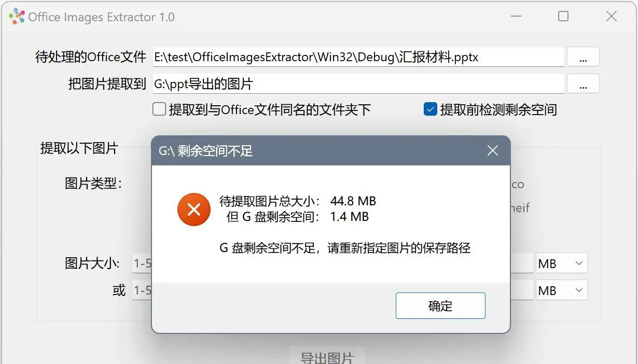The height and width of the screenshot is (364, 638).
Task: Maximize the Office Images Extractor window
Action: (x=563, y=17)
